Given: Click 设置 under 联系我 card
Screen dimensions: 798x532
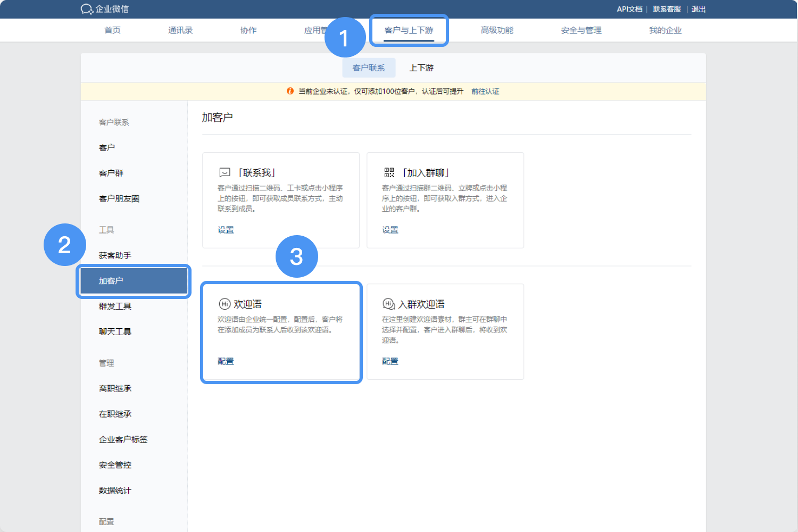Looking at the screenshot, I should click(x=226, y=230).
